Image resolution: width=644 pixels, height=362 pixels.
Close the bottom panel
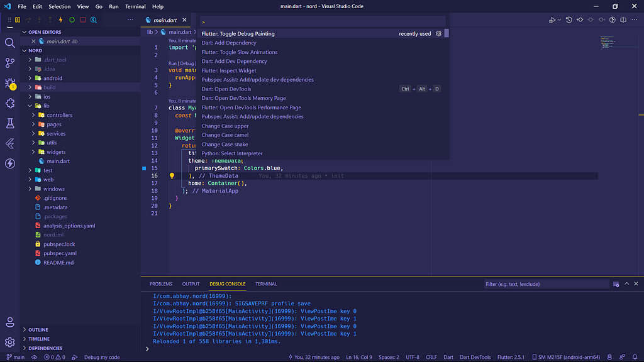coord(636,283)
